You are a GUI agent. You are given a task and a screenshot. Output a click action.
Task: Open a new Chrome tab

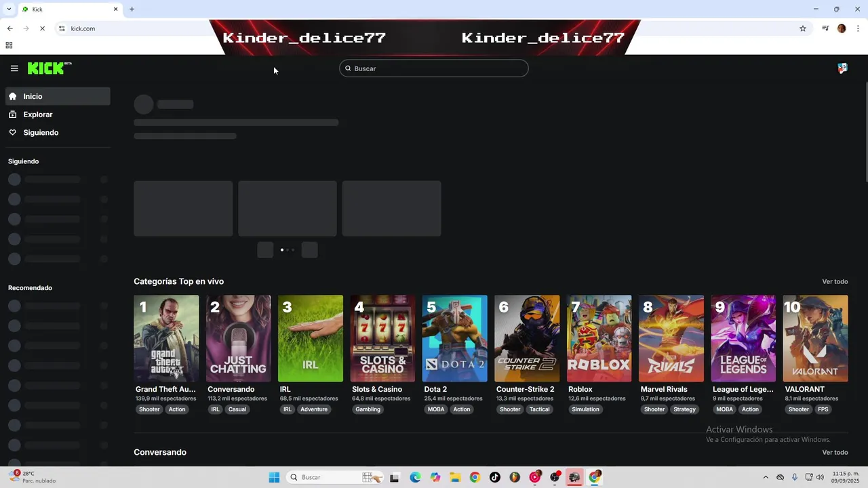(x=132, y=9)
